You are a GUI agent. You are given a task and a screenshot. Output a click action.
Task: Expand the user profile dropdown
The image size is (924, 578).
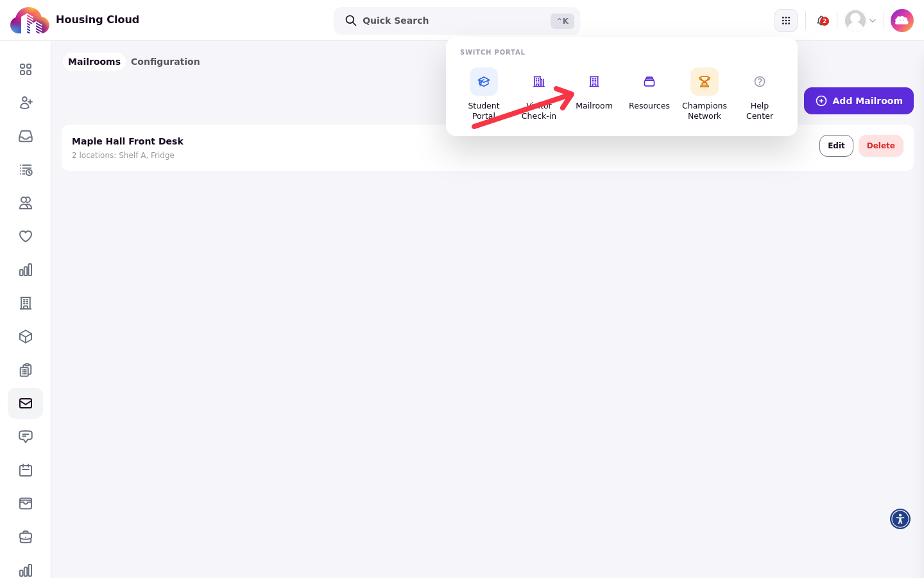click(860, 21)
